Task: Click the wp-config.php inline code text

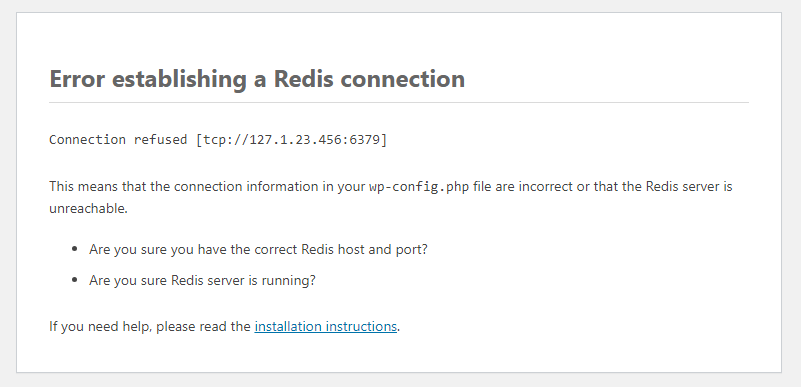Action: click(x=419, y=187)
